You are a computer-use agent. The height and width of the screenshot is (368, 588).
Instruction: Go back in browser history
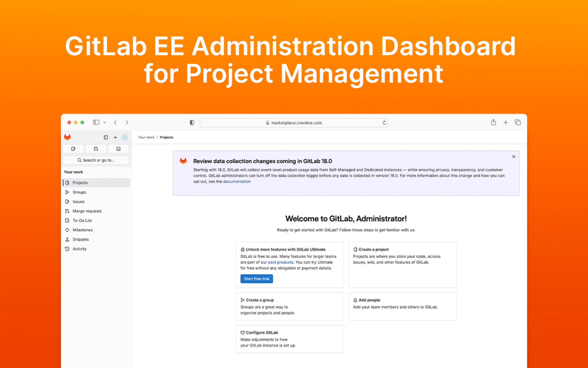pyautogui.click(x=115, y=122)
